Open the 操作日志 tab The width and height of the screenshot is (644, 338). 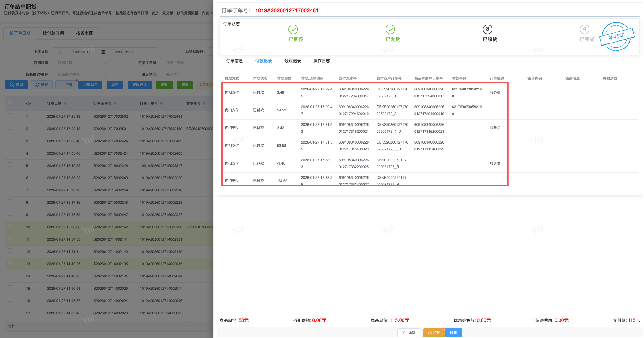[321, 61]
